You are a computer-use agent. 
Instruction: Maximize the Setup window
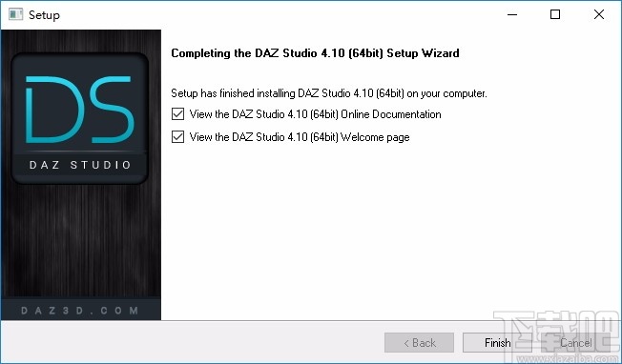pyautogui.click(x=555, y=14)
